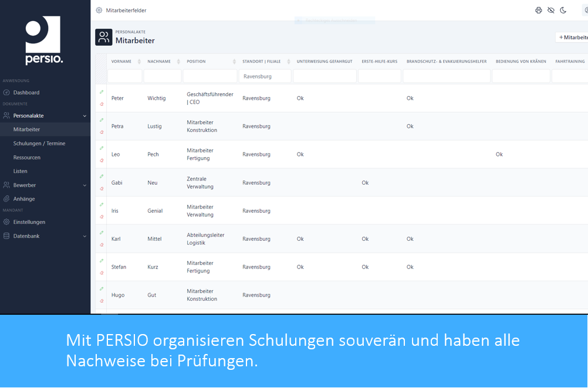The height and width of the screenshot is (388, 588).
Task: Click the Brandschutz- & Evakuierungshelfer column header
Action: point(447,62)
